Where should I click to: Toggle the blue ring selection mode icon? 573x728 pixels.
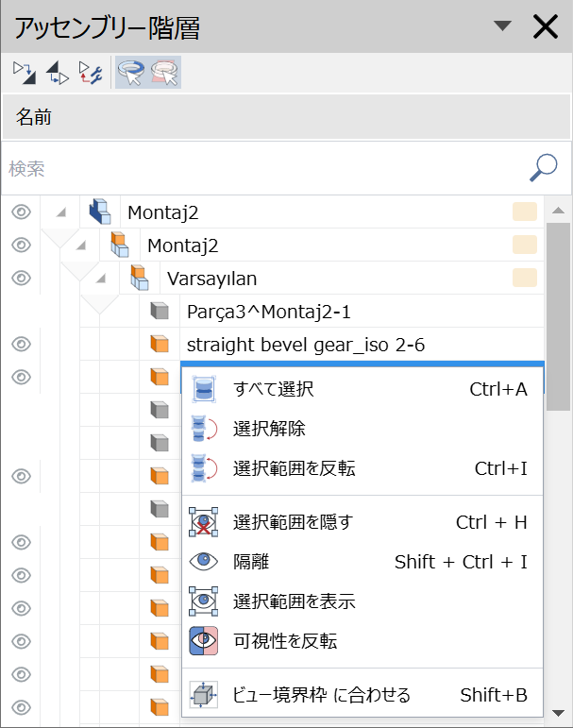(x=132, y=72)
